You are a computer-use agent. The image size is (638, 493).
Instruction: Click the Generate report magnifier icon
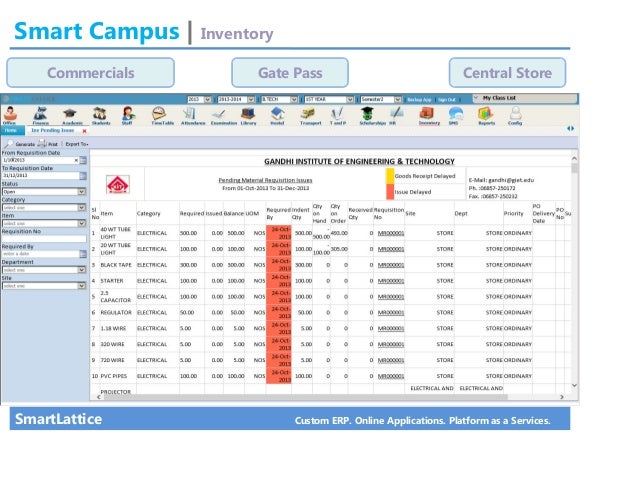tap(8, 144)
